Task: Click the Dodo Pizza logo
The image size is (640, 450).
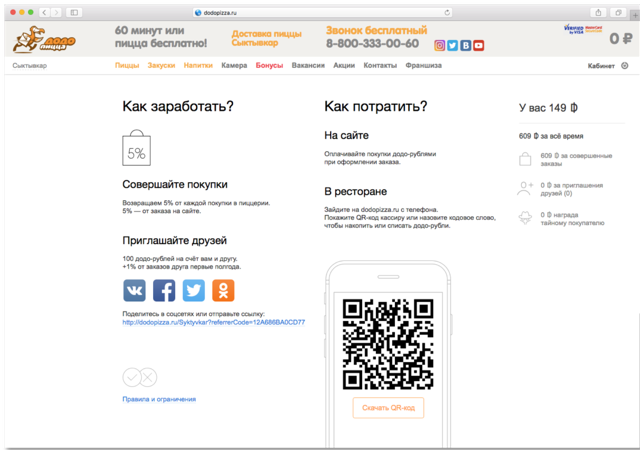Action: (x=44, y=40)
